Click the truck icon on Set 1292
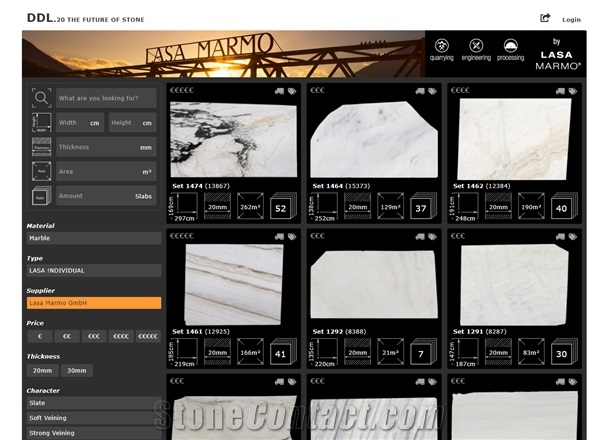The image size is (600, 440). (420, 236)
